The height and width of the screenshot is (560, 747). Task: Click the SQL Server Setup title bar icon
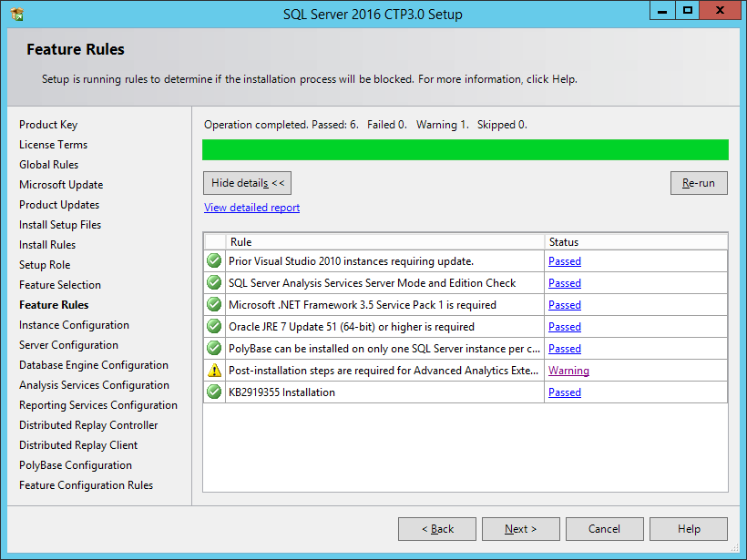(17, 14)
